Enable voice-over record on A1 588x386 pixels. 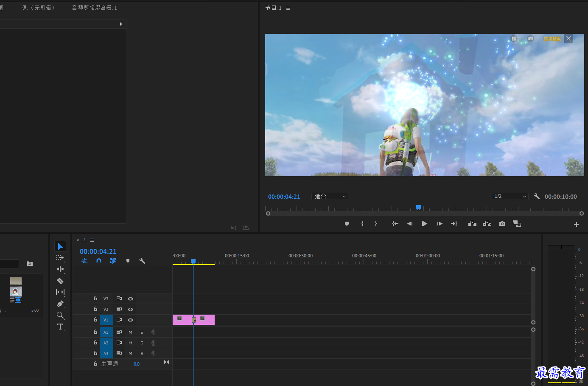pyautogui.click(x=153, y=332)
